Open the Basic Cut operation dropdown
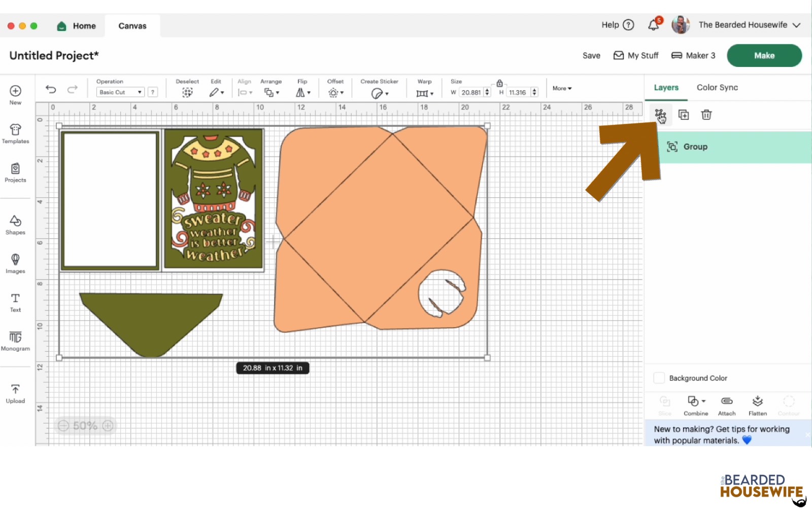This screenshot has height=516, width=812. [120, 92]
